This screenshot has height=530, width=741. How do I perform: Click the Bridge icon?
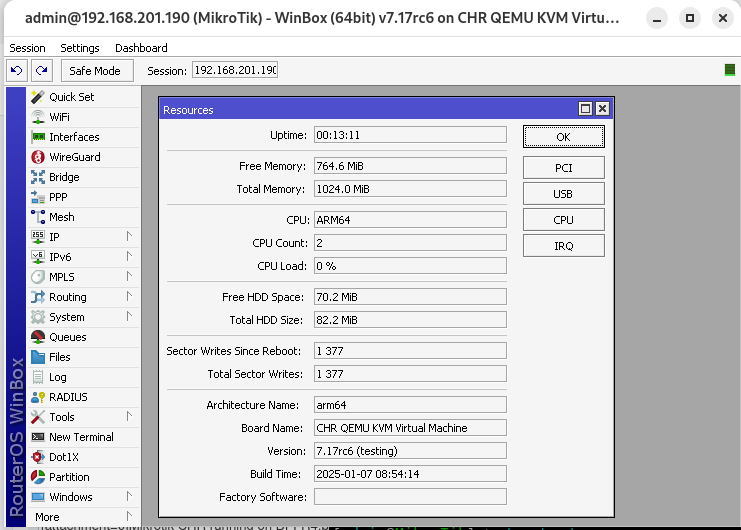38,177
